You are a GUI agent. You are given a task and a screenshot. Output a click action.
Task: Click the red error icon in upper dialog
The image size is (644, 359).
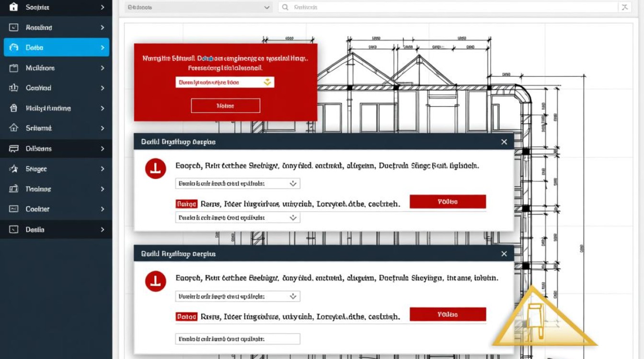(155, 168)
